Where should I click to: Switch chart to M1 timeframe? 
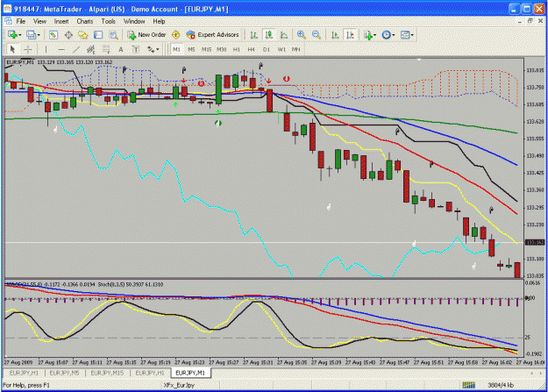click(x=176, y=50)
